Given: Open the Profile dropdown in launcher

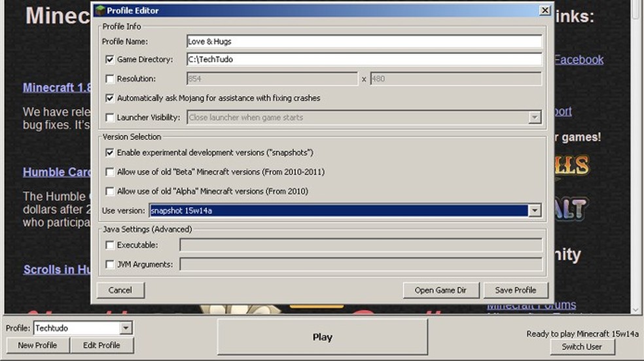Looking at the screenshot, I should coord(126,328).
